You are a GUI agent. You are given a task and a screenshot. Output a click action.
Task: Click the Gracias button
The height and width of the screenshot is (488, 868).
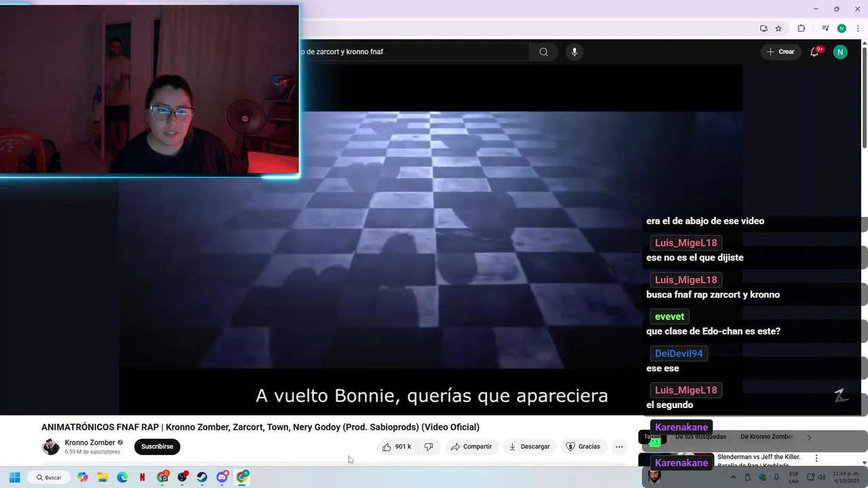coord(583,447)
